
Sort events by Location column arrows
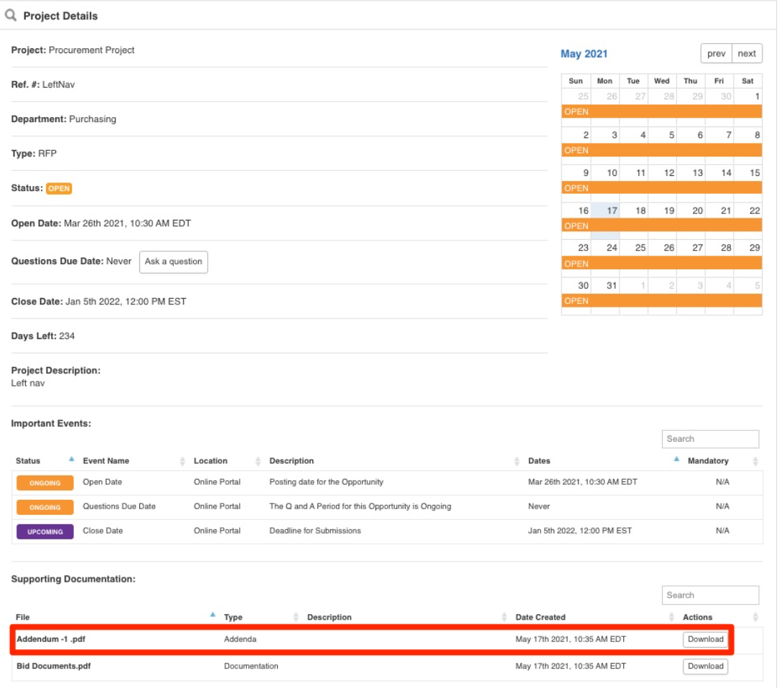tap(258, 461)
